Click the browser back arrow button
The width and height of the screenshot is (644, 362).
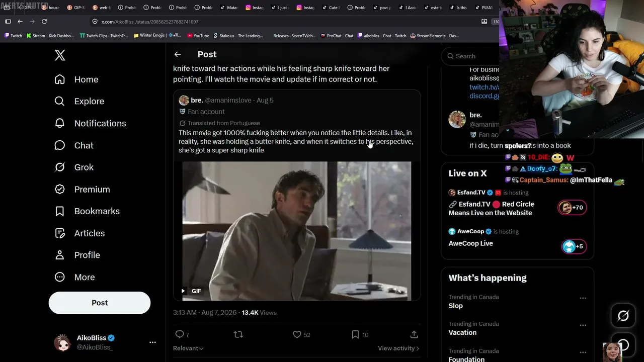20,22
